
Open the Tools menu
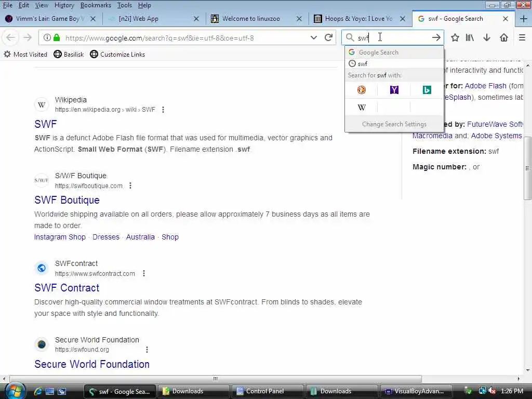(x=125, y=5)
